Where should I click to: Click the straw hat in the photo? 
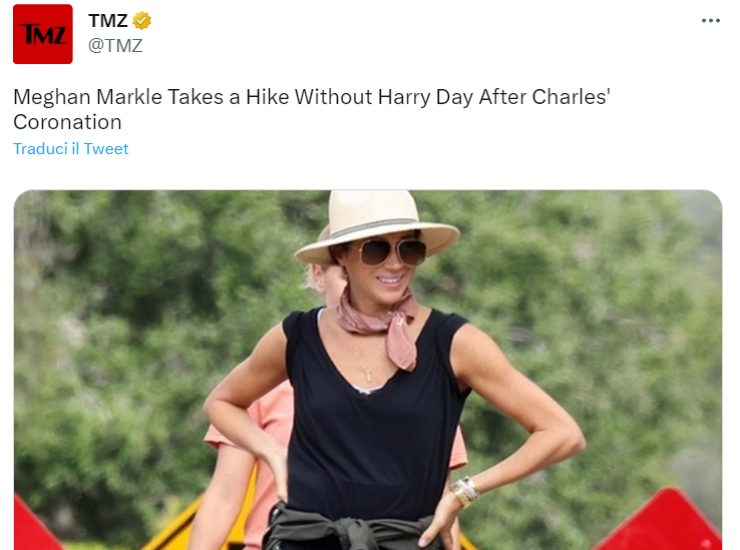pos(377,226)
